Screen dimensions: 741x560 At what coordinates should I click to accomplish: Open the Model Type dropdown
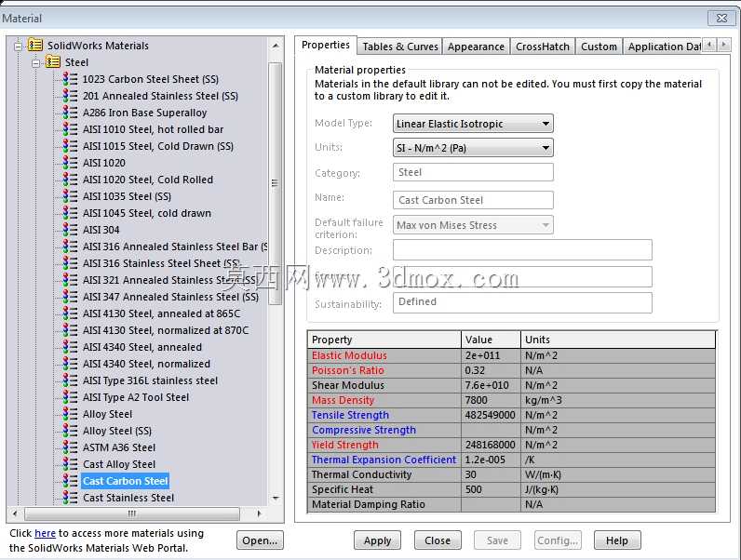(473, 124)
